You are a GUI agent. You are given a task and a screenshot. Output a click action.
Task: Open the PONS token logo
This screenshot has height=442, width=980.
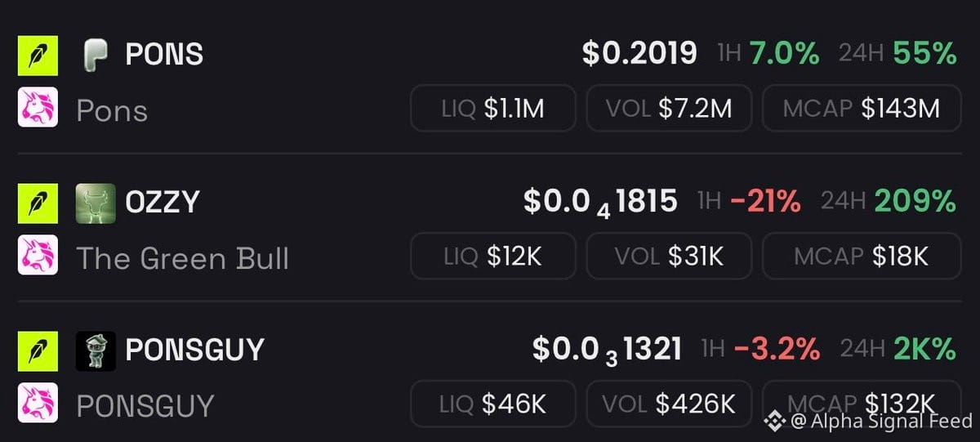click(x=96, y=56)
